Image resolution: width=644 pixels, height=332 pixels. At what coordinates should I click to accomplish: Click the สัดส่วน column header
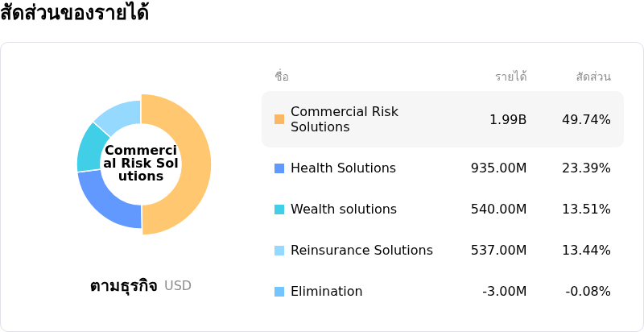[x=593, y=77]
